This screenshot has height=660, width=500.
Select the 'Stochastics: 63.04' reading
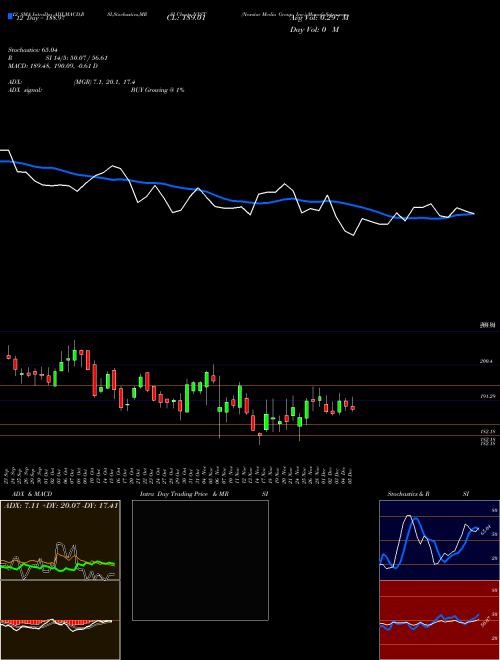pos(33,50)
